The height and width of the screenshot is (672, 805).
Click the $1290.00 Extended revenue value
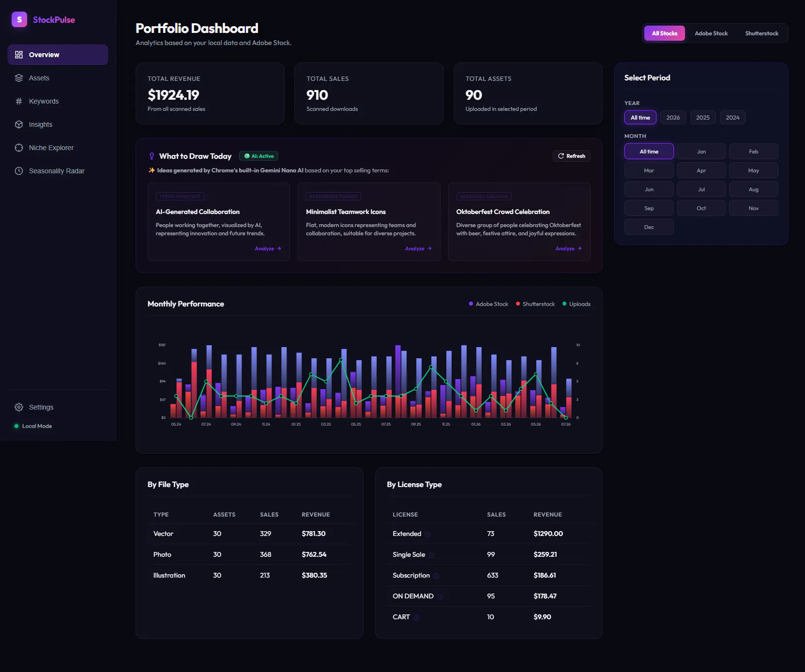[x=548, y=534]
